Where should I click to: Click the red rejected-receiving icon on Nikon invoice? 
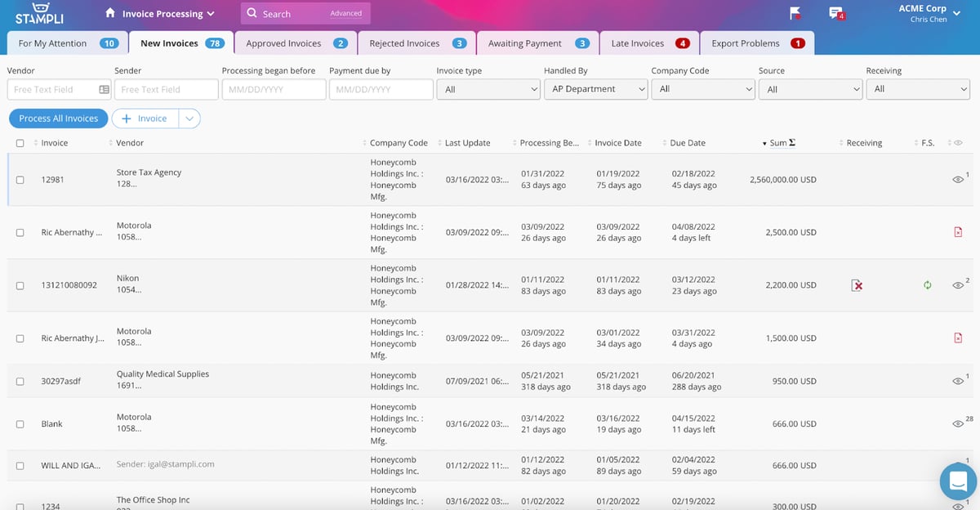pos(856,285)
